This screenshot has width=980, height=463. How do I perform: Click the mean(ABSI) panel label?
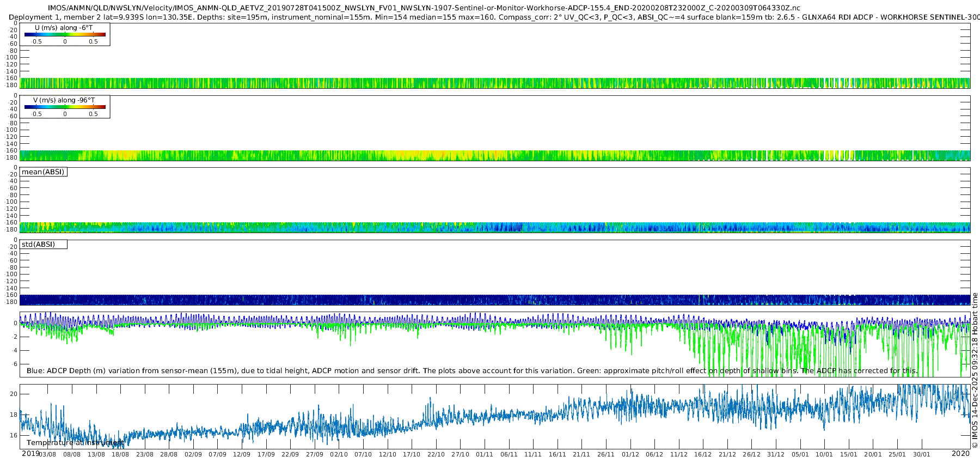pos(43,172)
